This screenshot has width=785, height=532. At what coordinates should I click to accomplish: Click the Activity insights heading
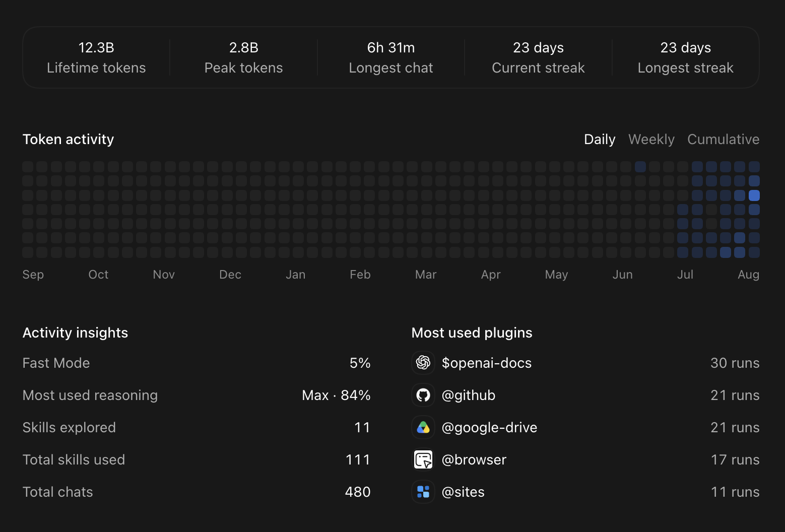(x=76, y=333)
